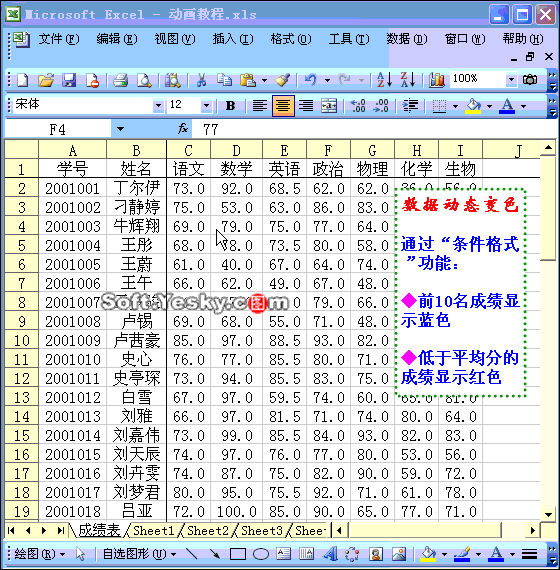Insert a Text Box from drawing toolbar
Viewport: 560px width, 570px height.
pyautogui.click(x=283, y=554)
